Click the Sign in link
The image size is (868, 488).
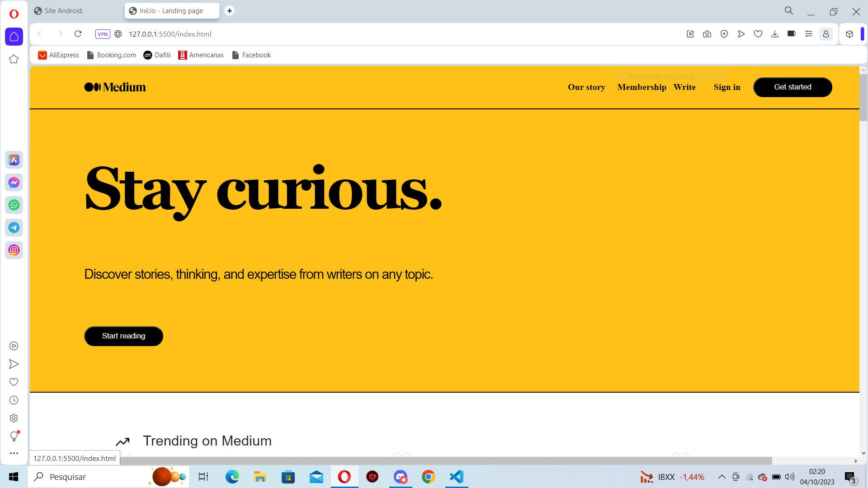pyautogui.click(x=726, y=87)
